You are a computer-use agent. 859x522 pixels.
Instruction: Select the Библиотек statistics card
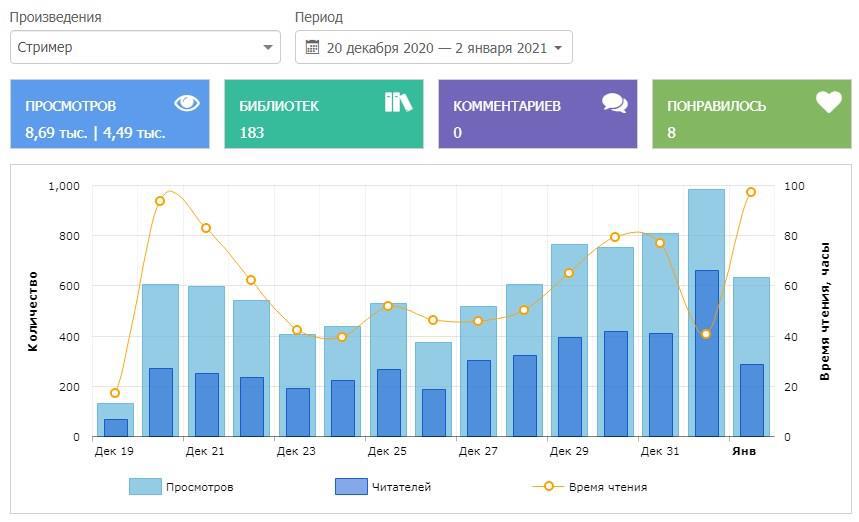(323, 115)
